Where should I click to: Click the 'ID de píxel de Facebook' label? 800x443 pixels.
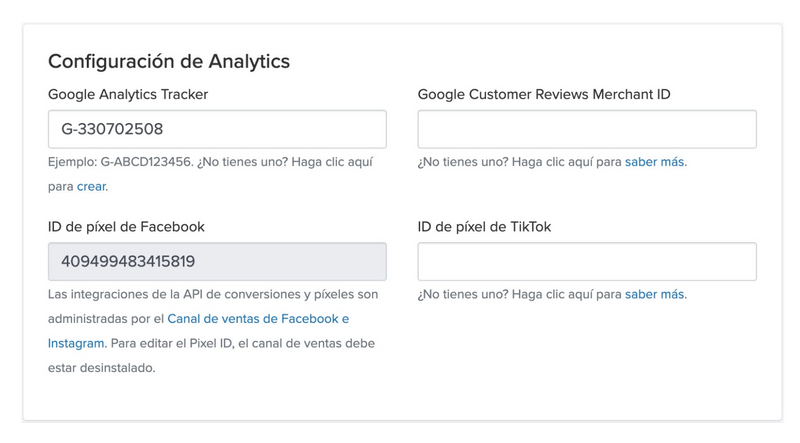point(126,227)
